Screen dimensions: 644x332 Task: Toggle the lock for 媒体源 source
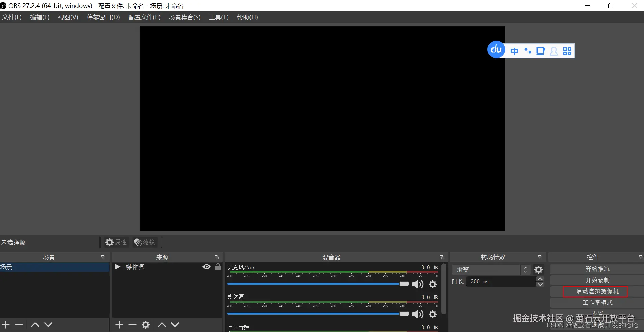[x=218, y=267]
